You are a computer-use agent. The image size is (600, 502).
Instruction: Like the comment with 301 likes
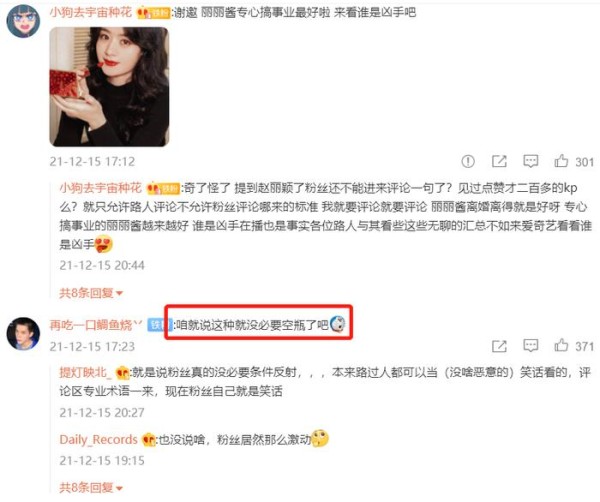(561, 161)
